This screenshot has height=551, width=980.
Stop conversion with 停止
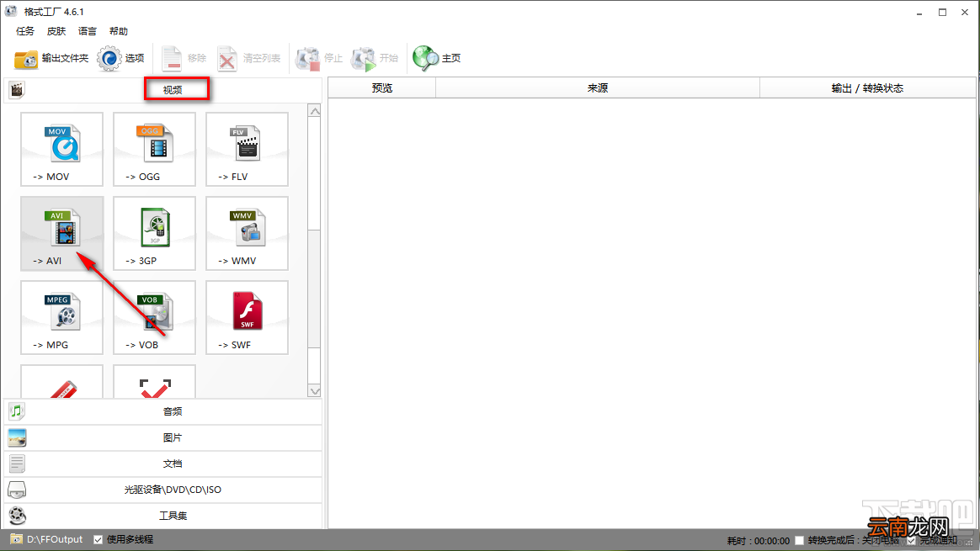pyautogui.click(x=319, y=59)
